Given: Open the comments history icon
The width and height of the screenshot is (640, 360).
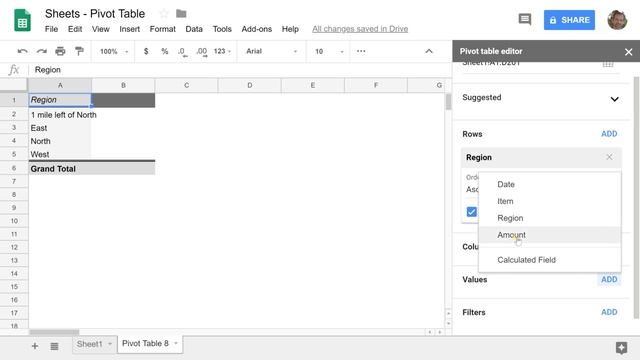Looking at the screenshot, I should point(524,19).
